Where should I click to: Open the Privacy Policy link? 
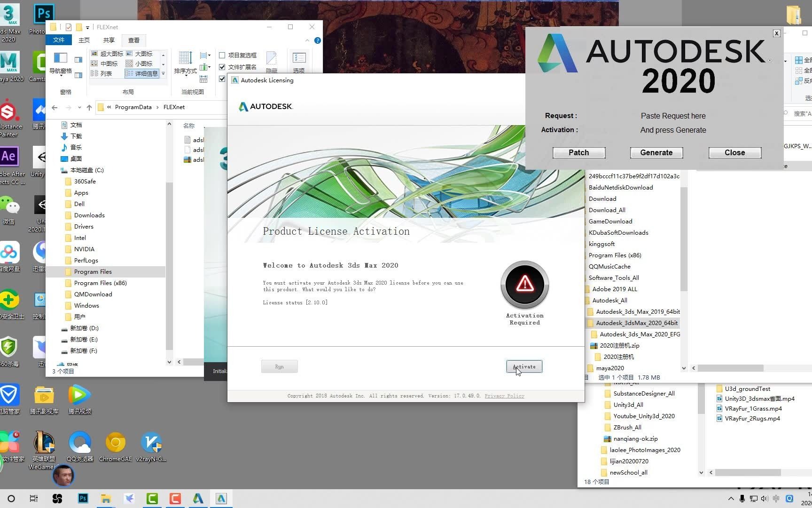click(504, 396)
